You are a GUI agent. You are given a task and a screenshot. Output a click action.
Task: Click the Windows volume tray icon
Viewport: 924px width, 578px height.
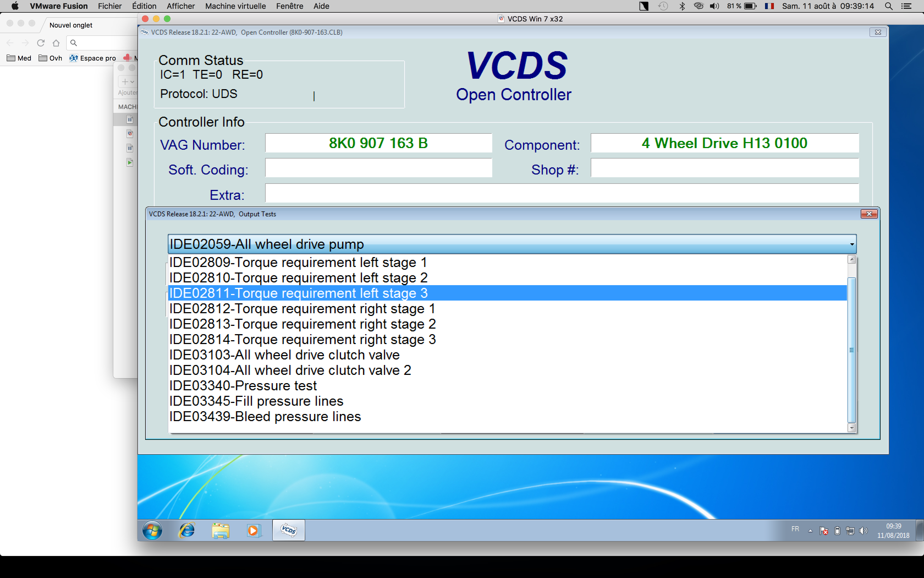pos(863,531)
